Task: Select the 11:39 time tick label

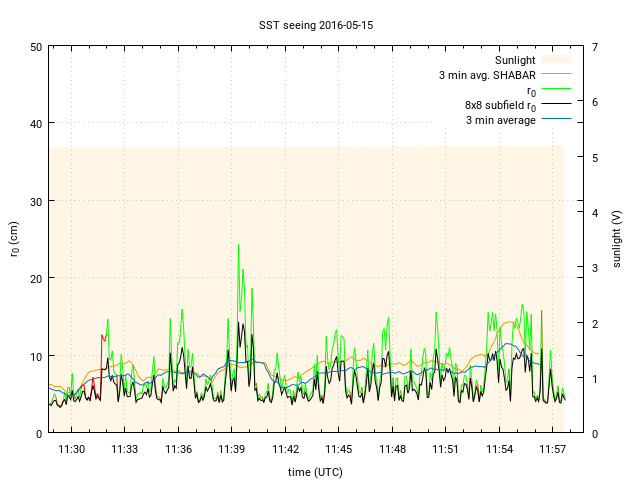Action: pyautogui.click(x=232, y=450)
